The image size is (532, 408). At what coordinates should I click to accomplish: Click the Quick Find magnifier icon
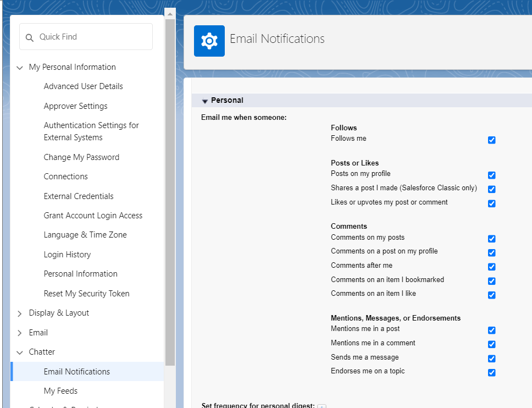coord(30,38)
